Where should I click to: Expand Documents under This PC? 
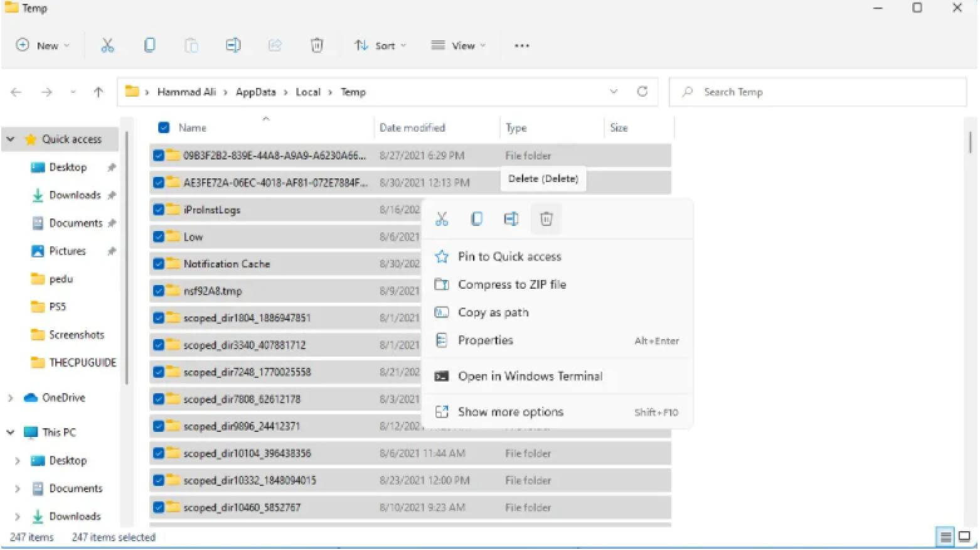coord(17,488)
